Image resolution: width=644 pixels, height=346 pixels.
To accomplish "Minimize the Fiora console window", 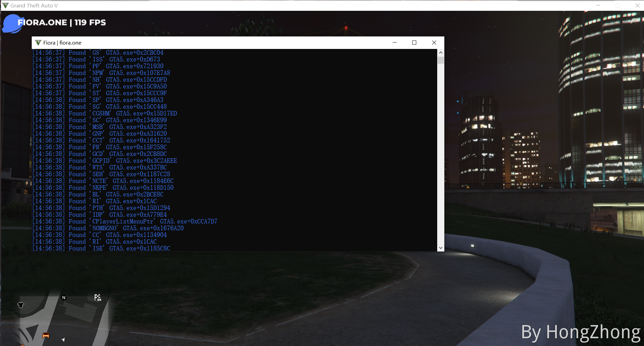I will [394, 43].
